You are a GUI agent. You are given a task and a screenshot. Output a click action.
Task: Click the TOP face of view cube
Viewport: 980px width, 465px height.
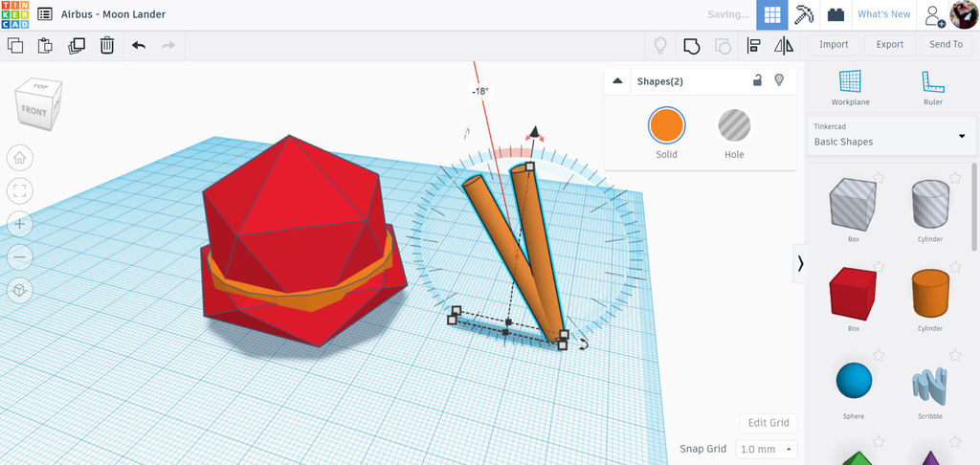click(x=40, y=86)
